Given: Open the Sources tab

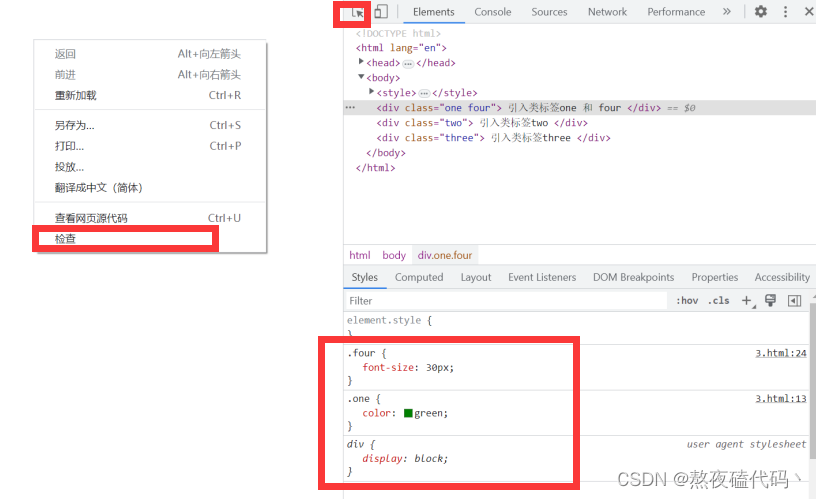Looking at the screenshot, I should click(x=549, y=12).
